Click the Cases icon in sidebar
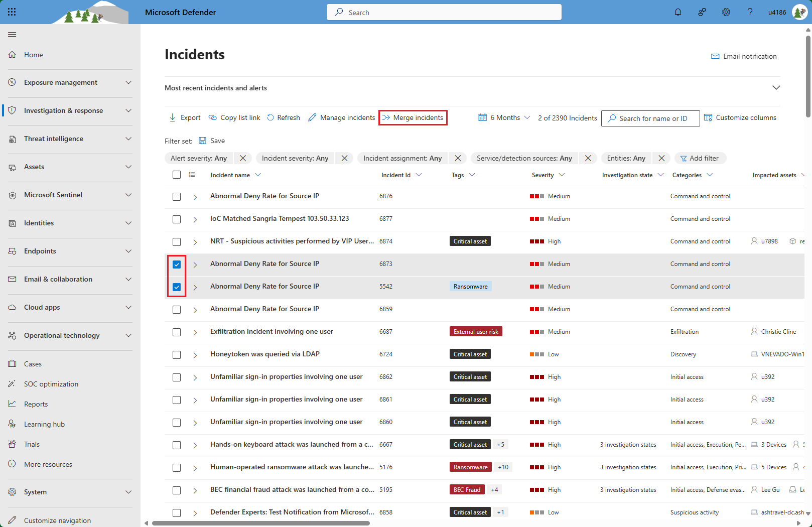Screen dimensions: 812x527 (12, 364)
